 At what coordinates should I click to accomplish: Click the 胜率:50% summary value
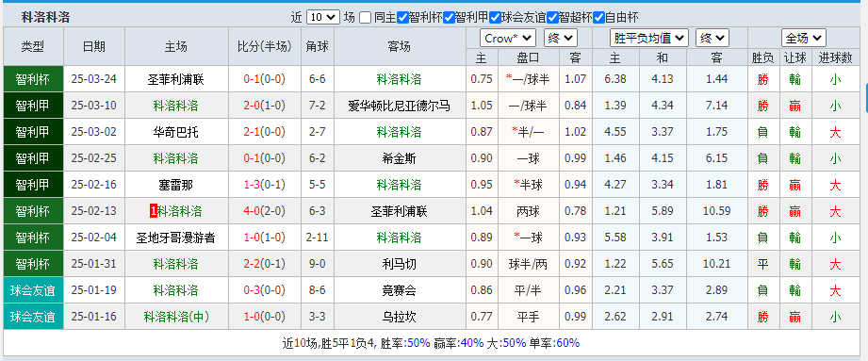(405, 343)
